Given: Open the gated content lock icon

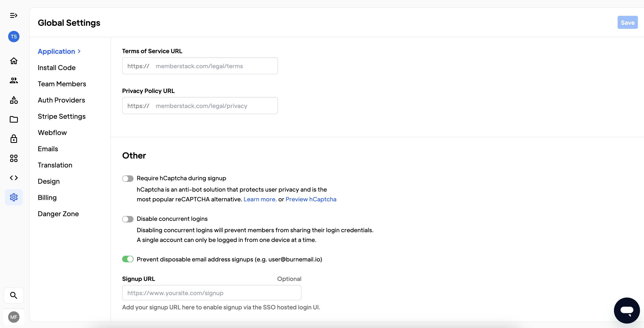Looking at the screenshot, I should pyautogui.click(x=14, y=139).
